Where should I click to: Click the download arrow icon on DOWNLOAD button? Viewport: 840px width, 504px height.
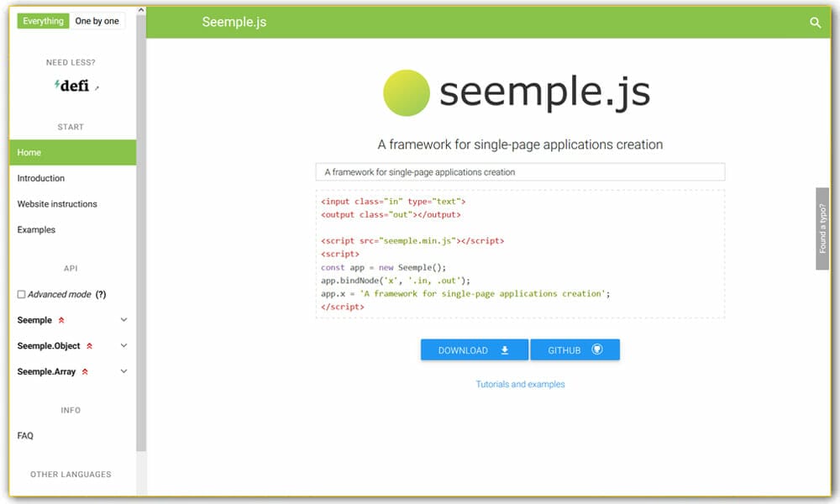pos(502,349)
